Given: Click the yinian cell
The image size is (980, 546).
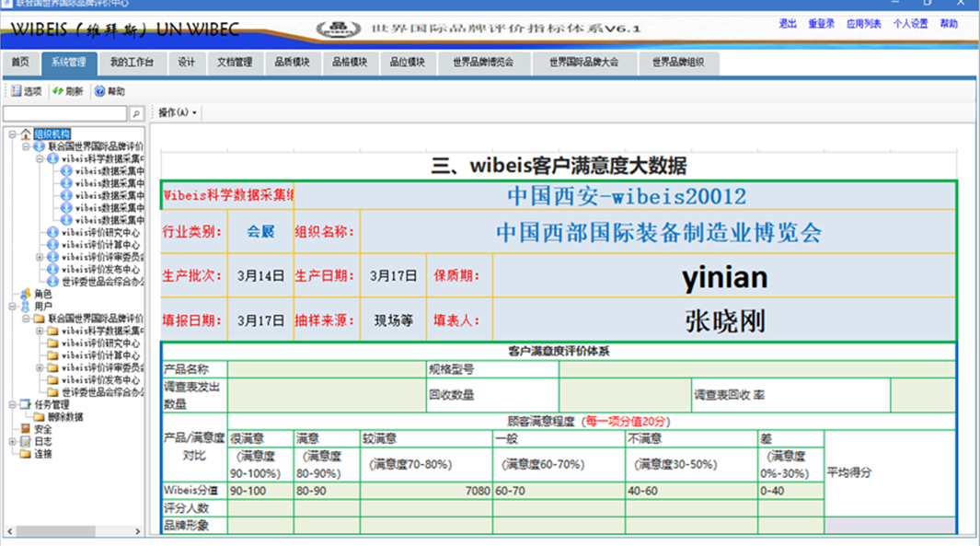Looking at the screenshot, I should (x=724, y=276).
